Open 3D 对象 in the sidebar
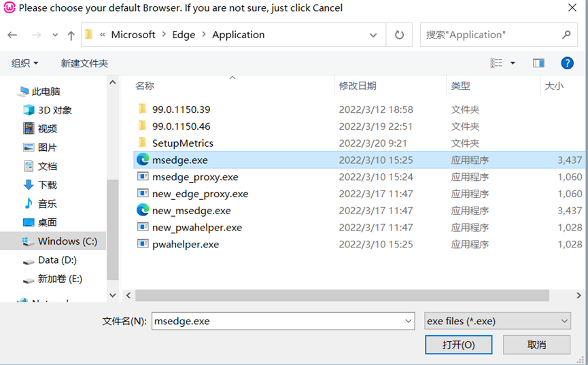The width and height of the screenshot is (588, 365). (x=55, y=110)
